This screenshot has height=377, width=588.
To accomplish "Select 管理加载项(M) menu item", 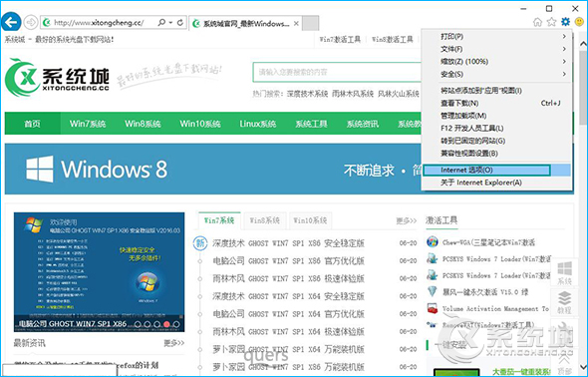I will [497, 116].
